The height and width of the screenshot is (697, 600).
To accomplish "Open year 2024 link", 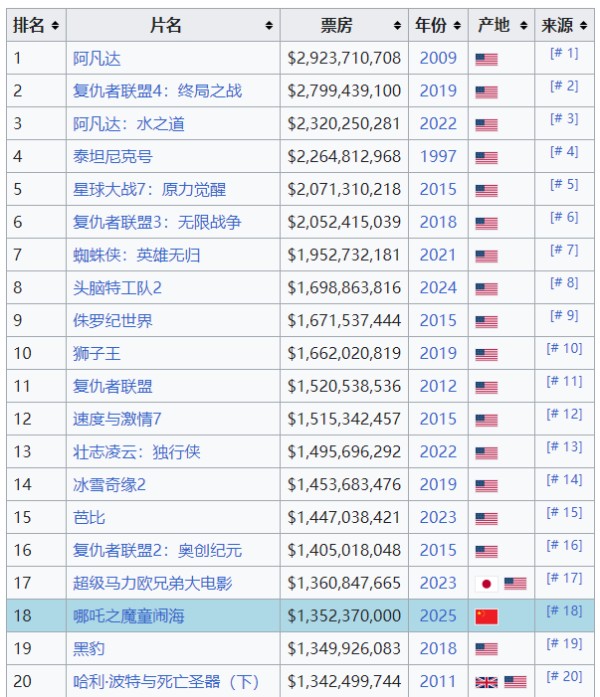I will pyautogui.click(x=438, y=288).
